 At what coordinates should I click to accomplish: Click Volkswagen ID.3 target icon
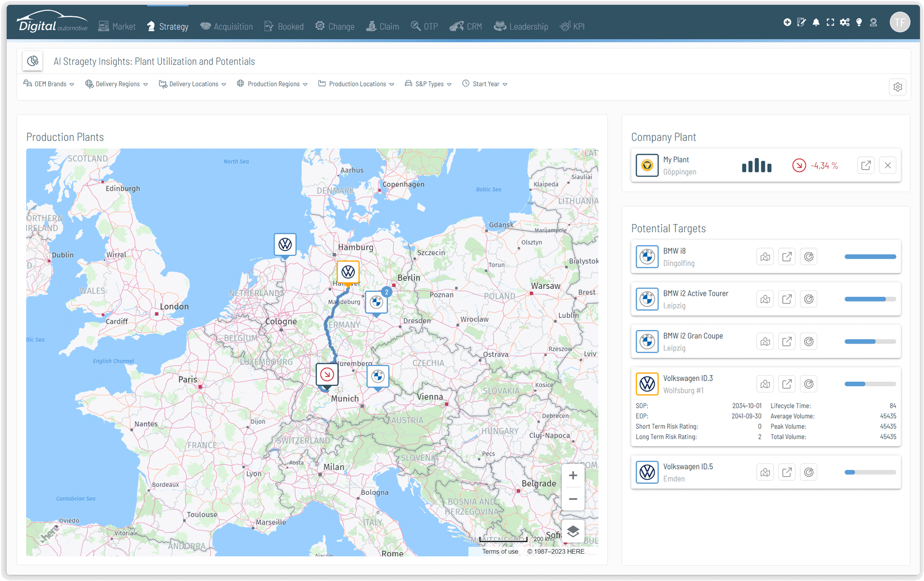pos(808,384)
